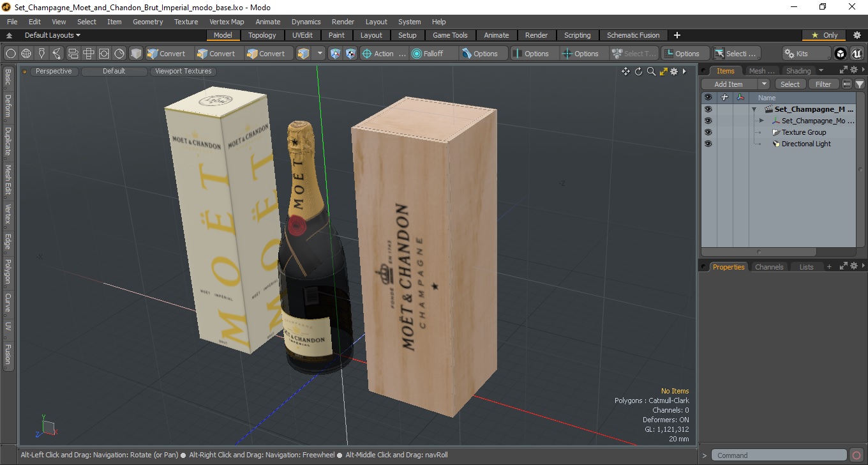Toggle visibility of Directional Light
Screen dimensions: 868x465
point(708,144)
